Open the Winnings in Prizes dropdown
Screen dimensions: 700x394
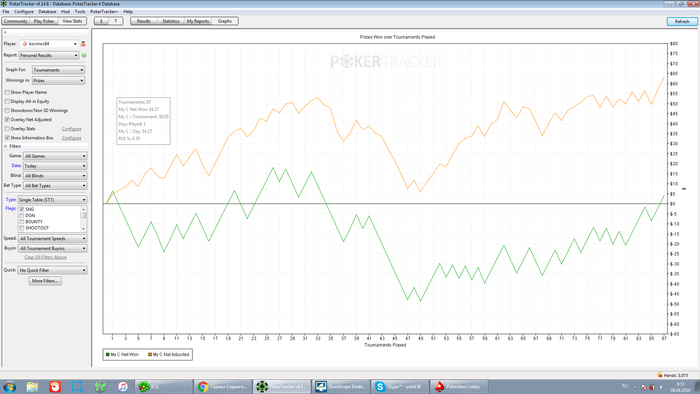click(58, 81)
